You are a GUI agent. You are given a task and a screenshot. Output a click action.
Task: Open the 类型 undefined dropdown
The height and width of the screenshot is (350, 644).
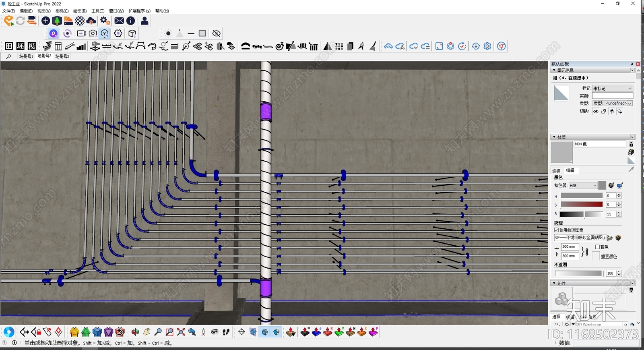[x=613, y=104]
